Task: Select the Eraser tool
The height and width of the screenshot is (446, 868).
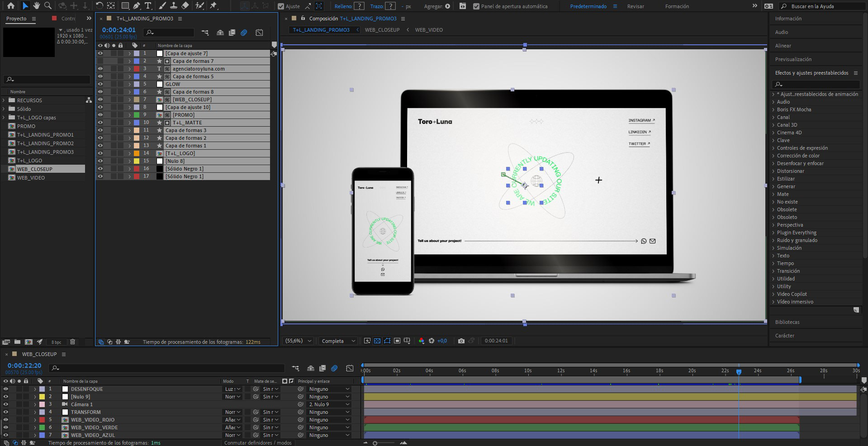Action: tap(185, 6)
